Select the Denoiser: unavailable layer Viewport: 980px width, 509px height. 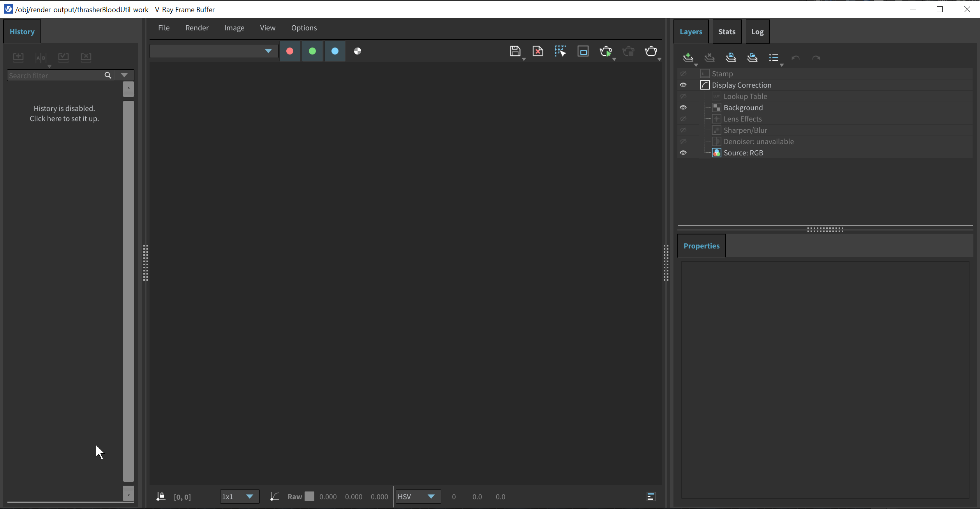(x=825, y=141)
